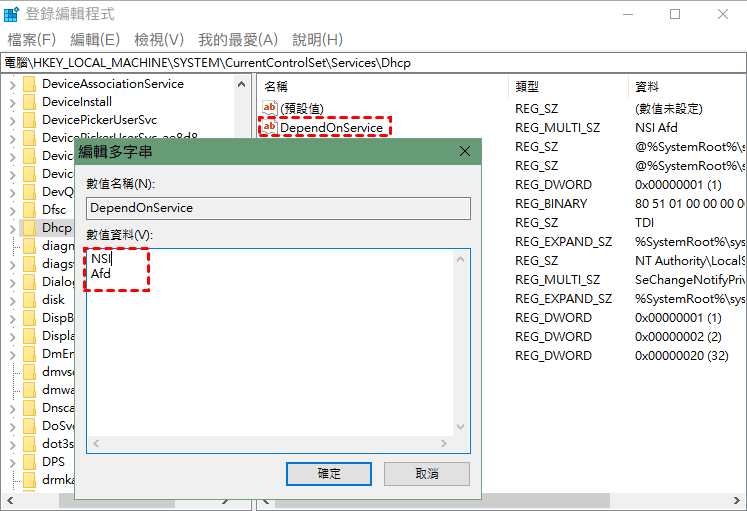
Task: Click the Dialo folder icon
Action: tap(30, 282)
